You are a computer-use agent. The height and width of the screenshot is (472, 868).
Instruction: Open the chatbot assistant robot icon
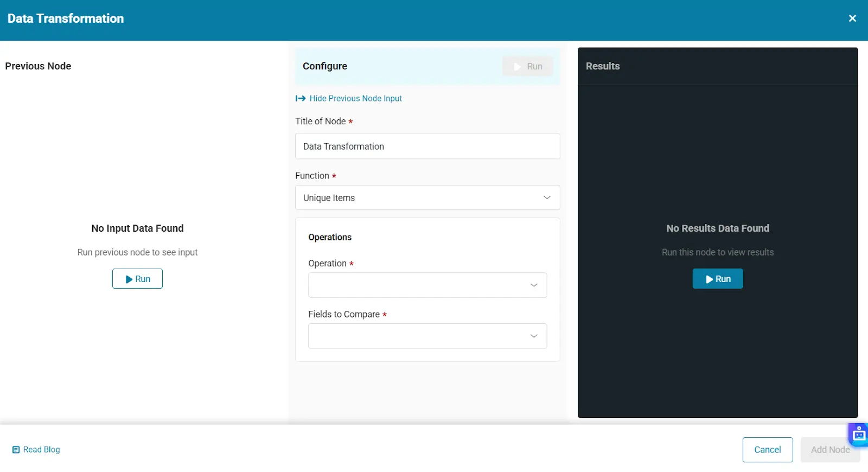pyautogui.click(x=858, y=435)
